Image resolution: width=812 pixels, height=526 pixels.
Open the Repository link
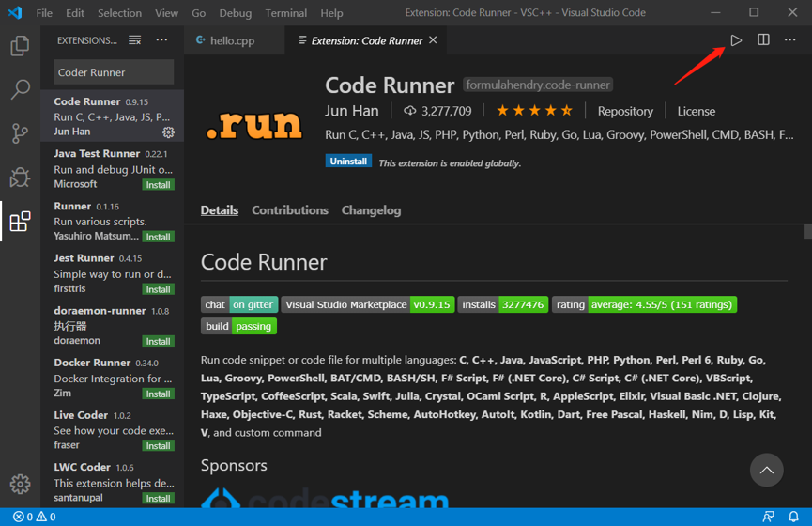(625, 111)
